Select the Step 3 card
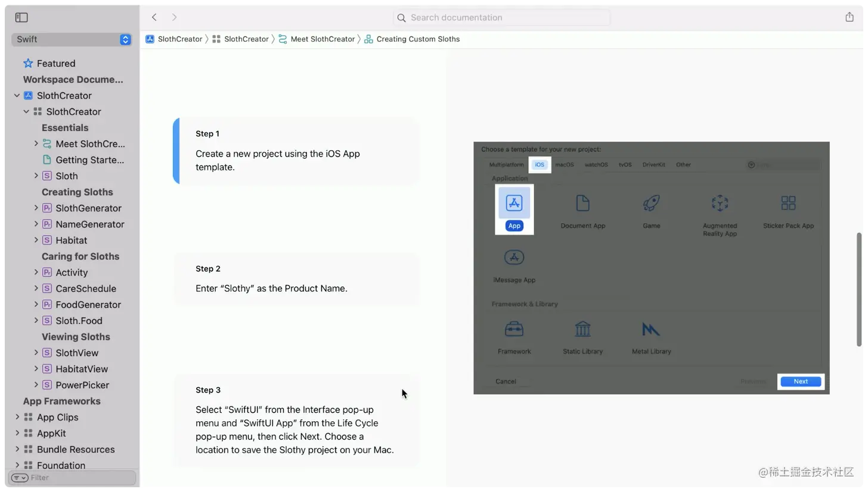 pos(296,421)
